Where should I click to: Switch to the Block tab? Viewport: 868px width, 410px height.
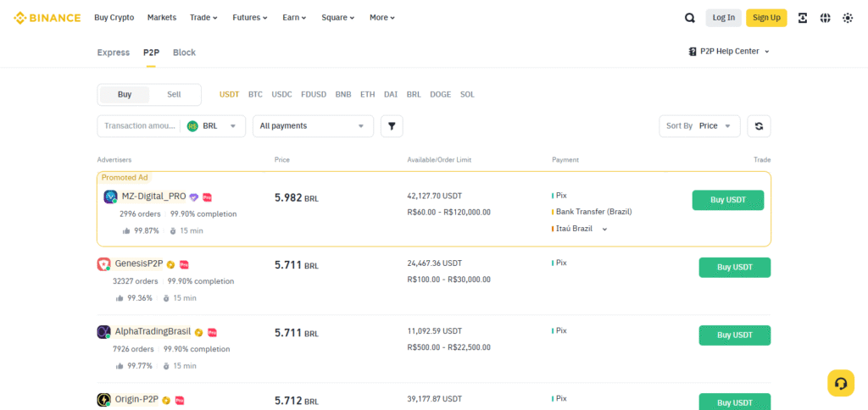[x=184, y=53]
